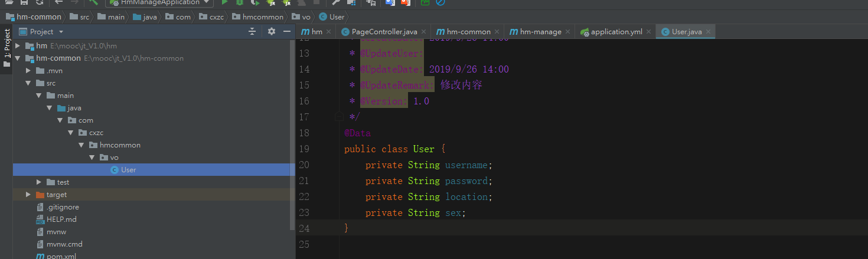This screenshot has width=868, height=259.
Task: Click hmcommon in the breadcrumb bar
Action: coord(259,17)
